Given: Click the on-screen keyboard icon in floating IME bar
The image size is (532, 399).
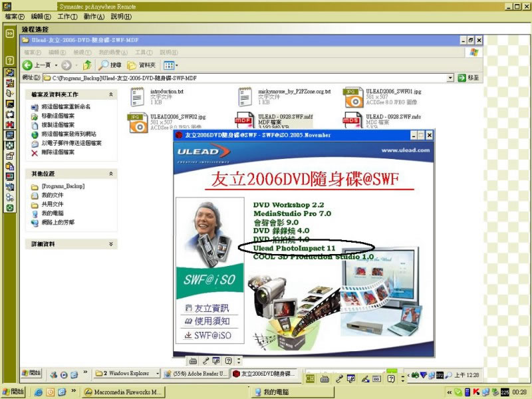Looking at the screenshot, I should [193, 361].
